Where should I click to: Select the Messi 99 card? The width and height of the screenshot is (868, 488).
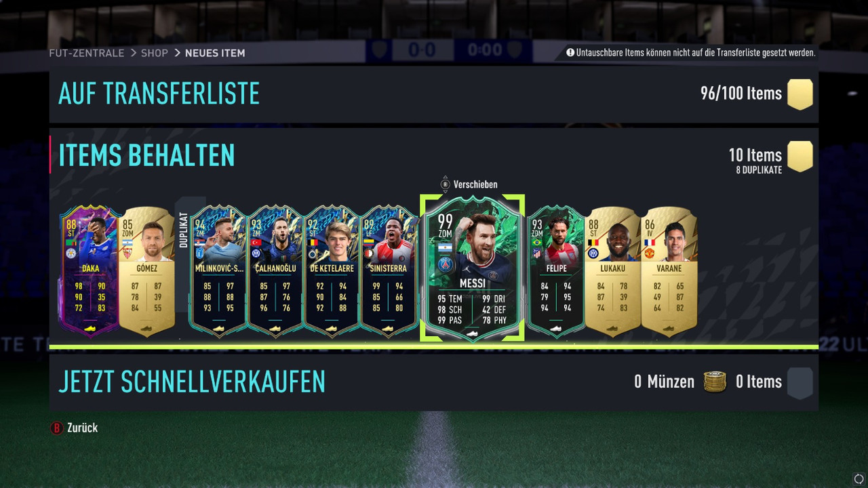tap(473, 269)
